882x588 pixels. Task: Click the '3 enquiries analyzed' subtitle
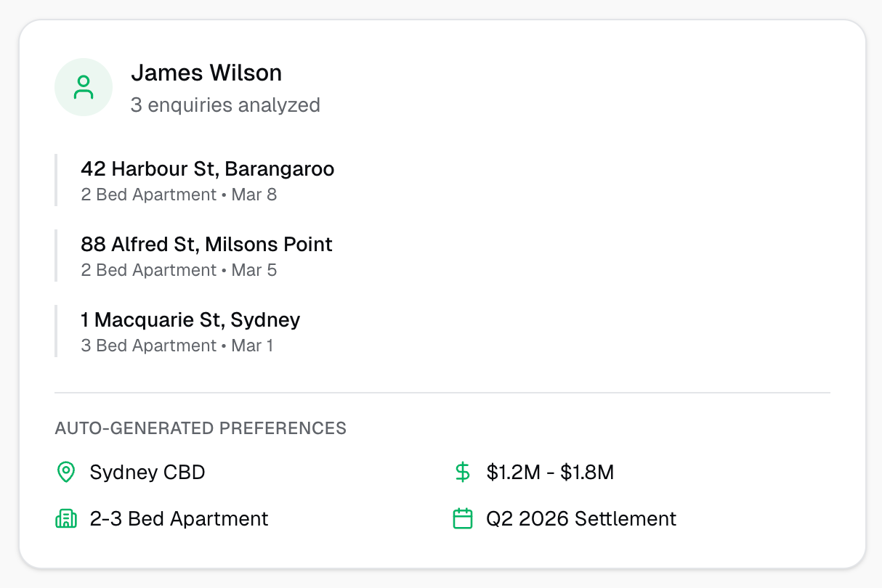pyautogui.click(x=225, y=105)
